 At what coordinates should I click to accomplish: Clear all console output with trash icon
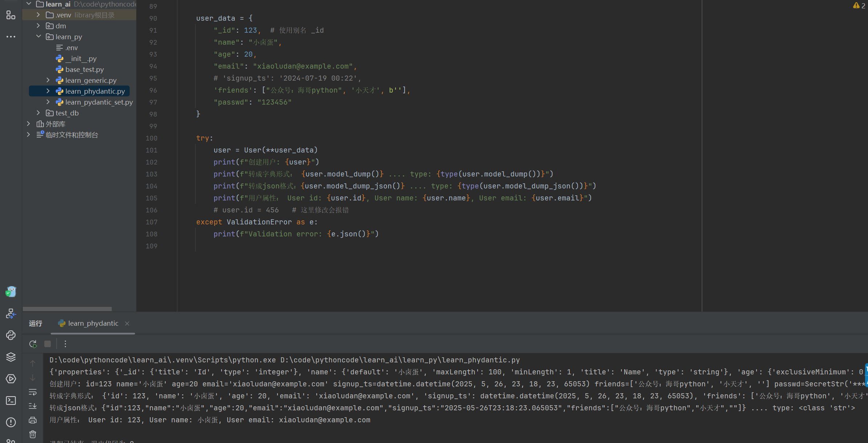[x=33, y=434]
